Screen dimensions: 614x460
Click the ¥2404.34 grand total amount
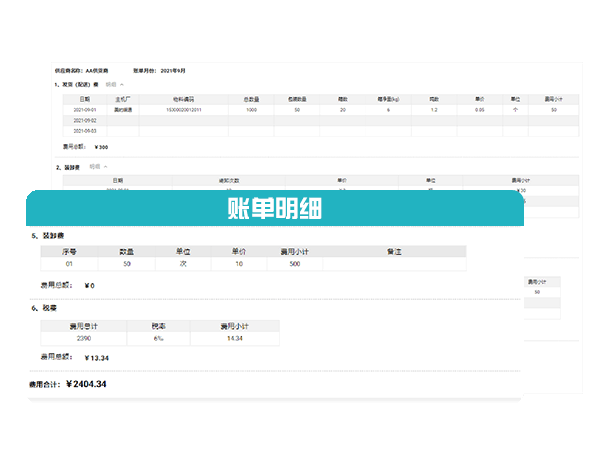pos(86,384)
